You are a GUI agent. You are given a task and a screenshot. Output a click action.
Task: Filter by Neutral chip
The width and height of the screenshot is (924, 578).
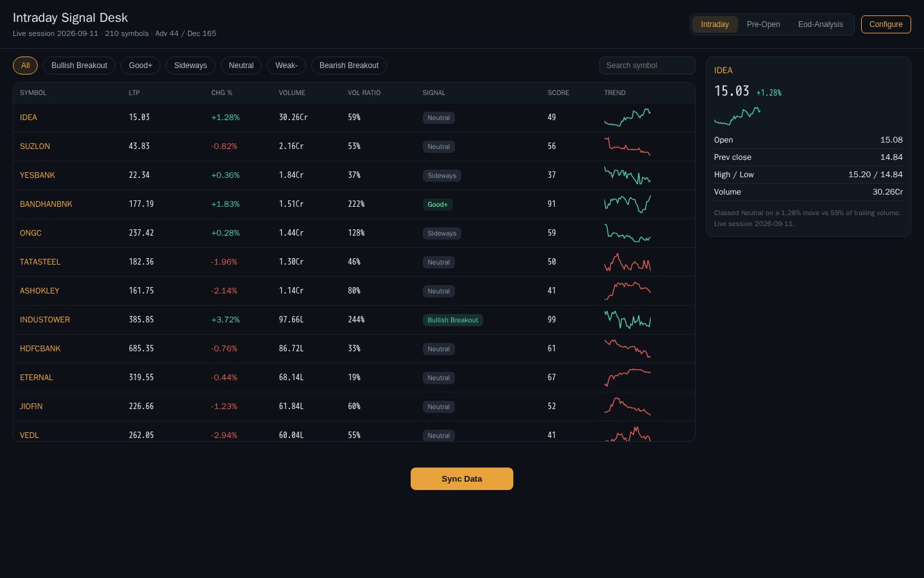(241, 66)
